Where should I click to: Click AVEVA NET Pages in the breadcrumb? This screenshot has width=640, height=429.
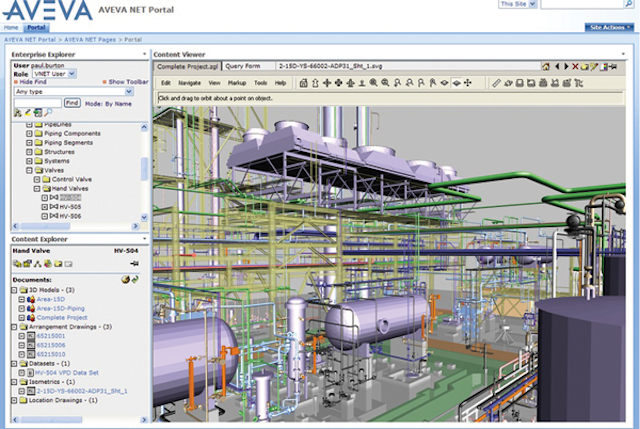(90, 40)
